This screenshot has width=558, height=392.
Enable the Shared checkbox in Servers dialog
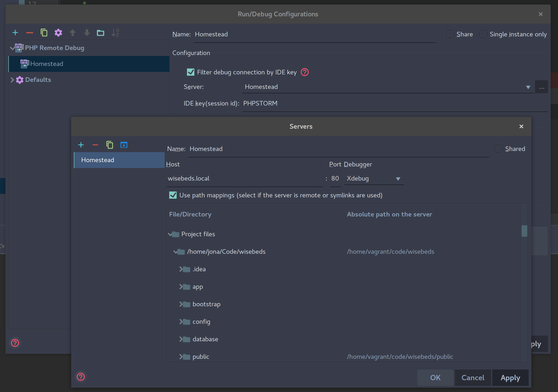498,149
